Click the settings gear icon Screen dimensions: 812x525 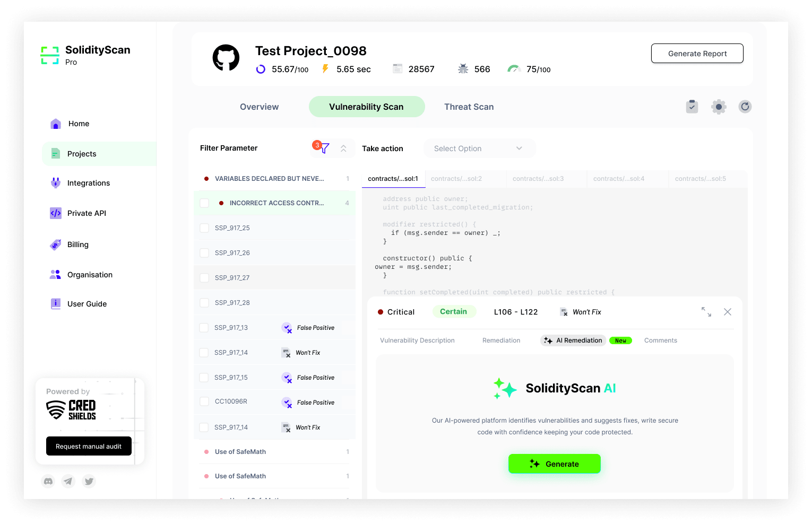pos(719,107)
